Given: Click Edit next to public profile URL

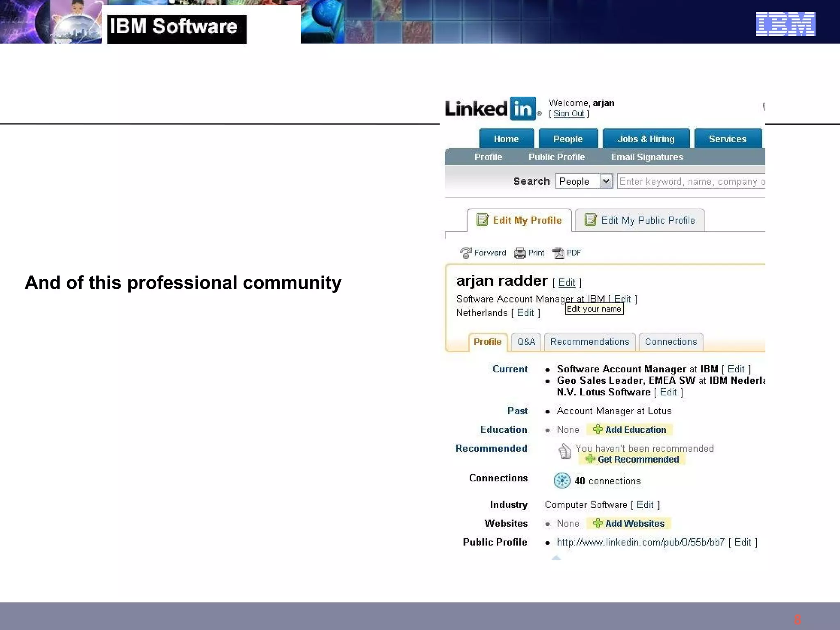Looking at the screenshot, I should [742, 542].
